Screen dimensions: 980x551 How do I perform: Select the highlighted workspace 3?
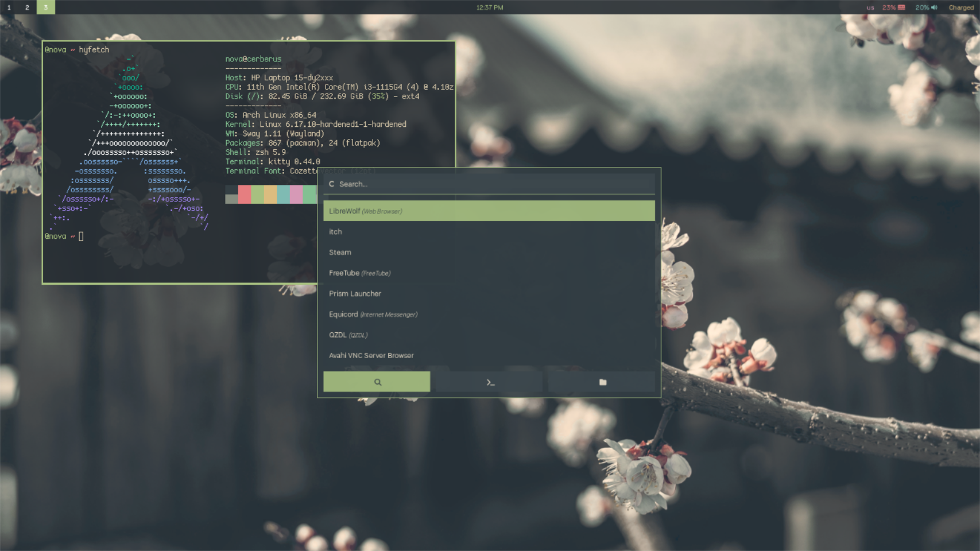tap(45, 7)
